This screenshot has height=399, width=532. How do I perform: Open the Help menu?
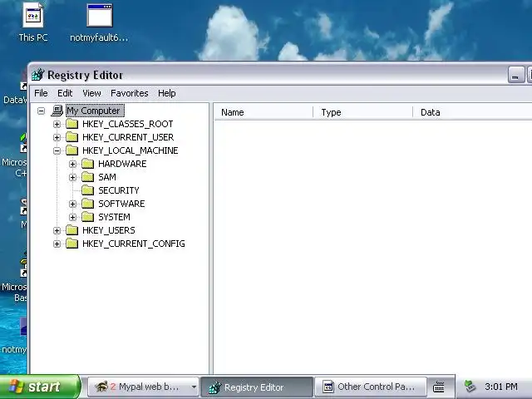166,93
